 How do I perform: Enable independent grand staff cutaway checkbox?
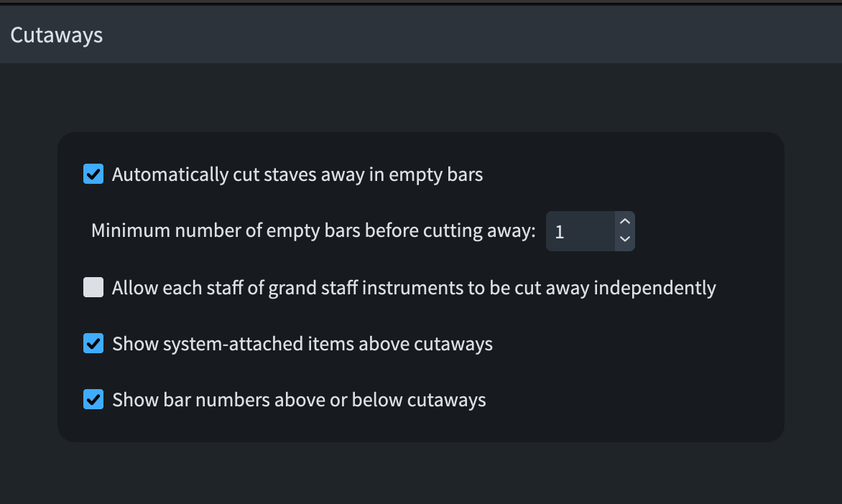click(x=93, y=288)
